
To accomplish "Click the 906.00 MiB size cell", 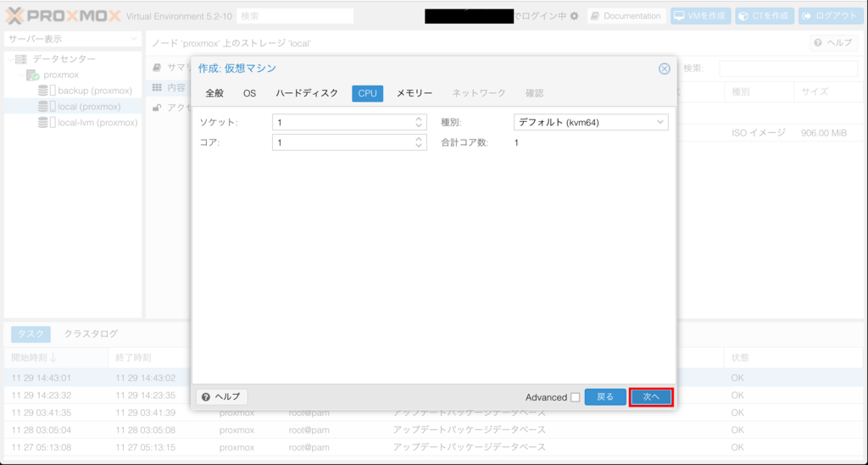I will click(824, 133).
